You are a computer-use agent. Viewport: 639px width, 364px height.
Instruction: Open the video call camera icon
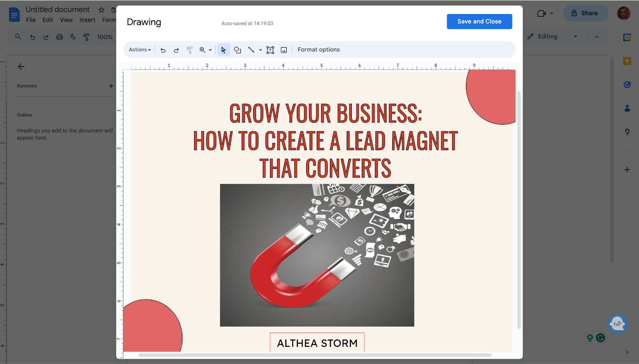click(x=542, y=13)
